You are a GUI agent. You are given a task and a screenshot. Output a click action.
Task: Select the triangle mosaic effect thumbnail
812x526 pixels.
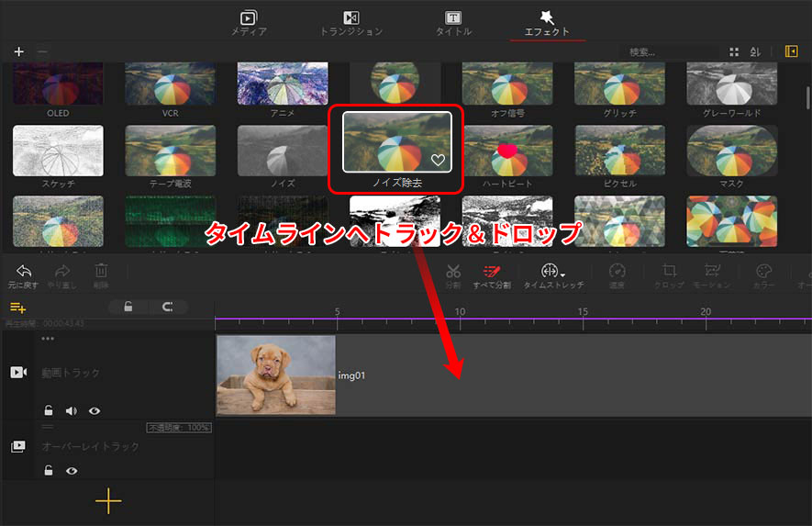620,221
